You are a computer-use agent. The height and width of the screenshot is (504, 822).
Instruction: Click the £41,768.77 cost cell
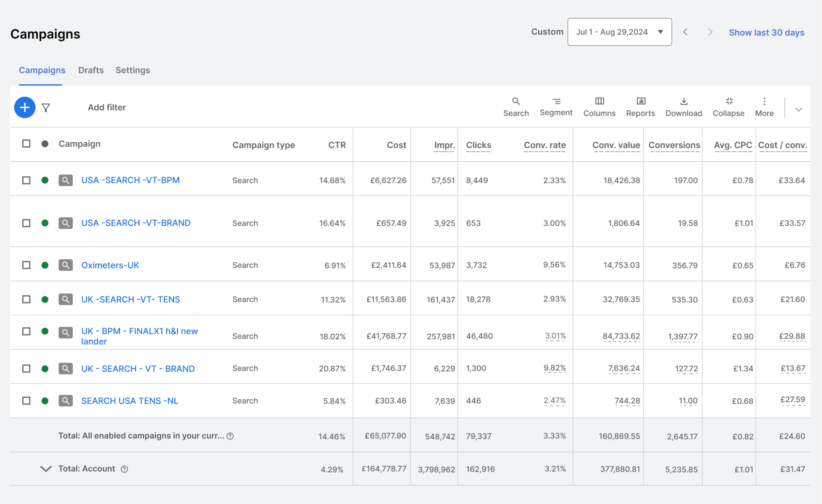click(x=386, y=336)
